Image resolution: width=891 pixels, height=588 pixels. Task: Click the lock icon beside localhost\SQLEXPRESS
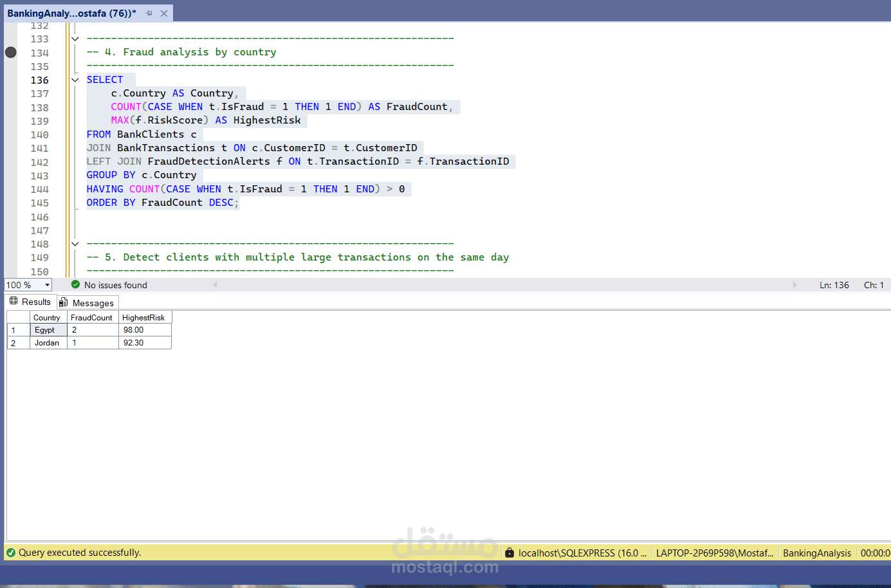point(510,552)
